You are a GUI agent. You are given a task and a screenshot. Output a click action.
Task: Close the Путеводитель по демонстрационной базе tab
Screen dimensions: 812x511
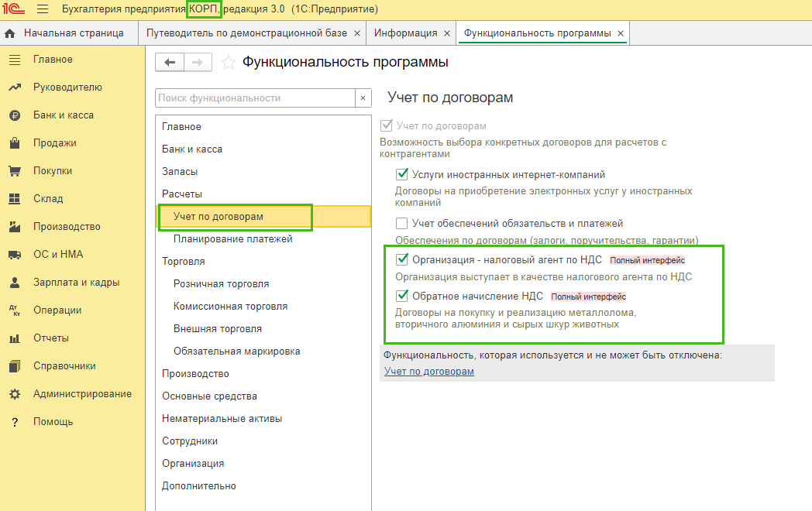point(357,33)
